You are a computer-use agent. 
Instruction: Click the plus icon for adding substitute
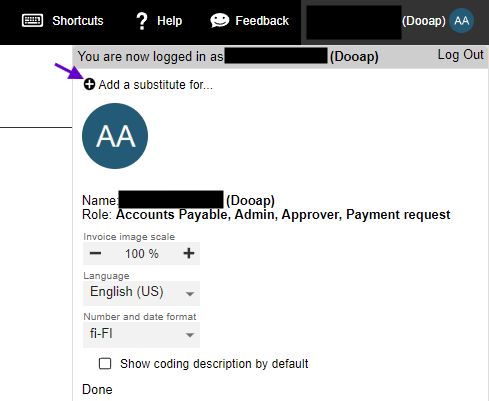89,84
